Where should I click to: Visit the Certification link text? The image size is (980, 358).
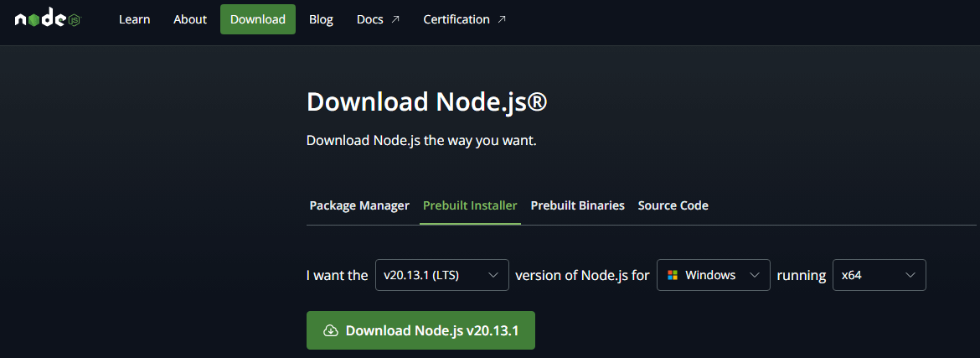tap(456, 19)
